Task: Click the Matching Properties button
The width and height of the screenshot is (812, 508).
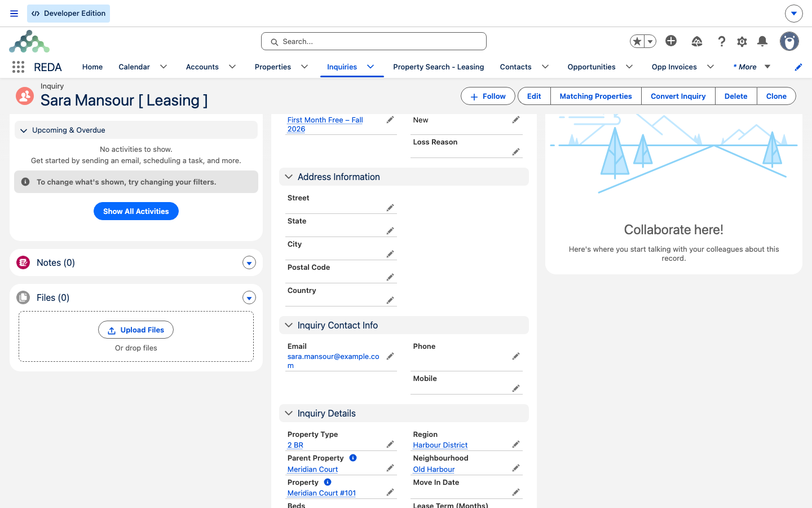Action: (x=595, y=96)
